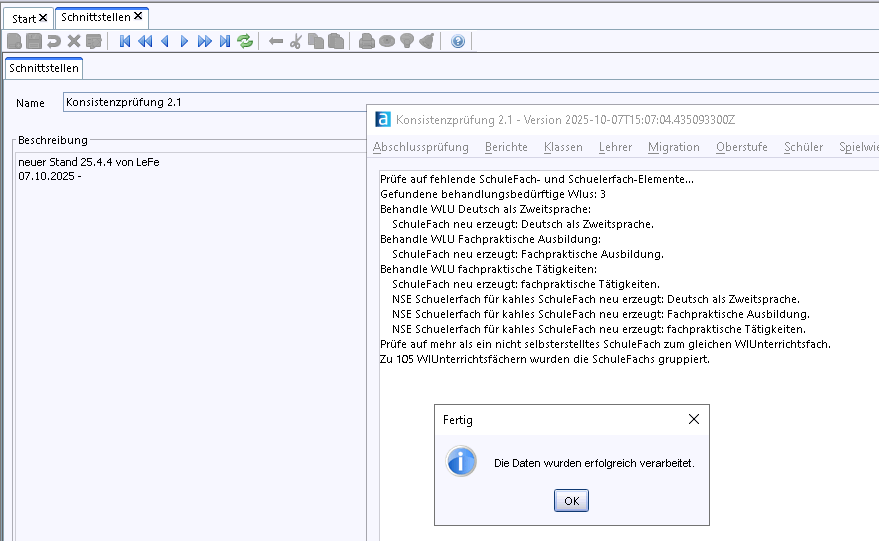The image size is (879, 541).
Task: Jump to the first record arrow
Action: (x=125, y=41)
